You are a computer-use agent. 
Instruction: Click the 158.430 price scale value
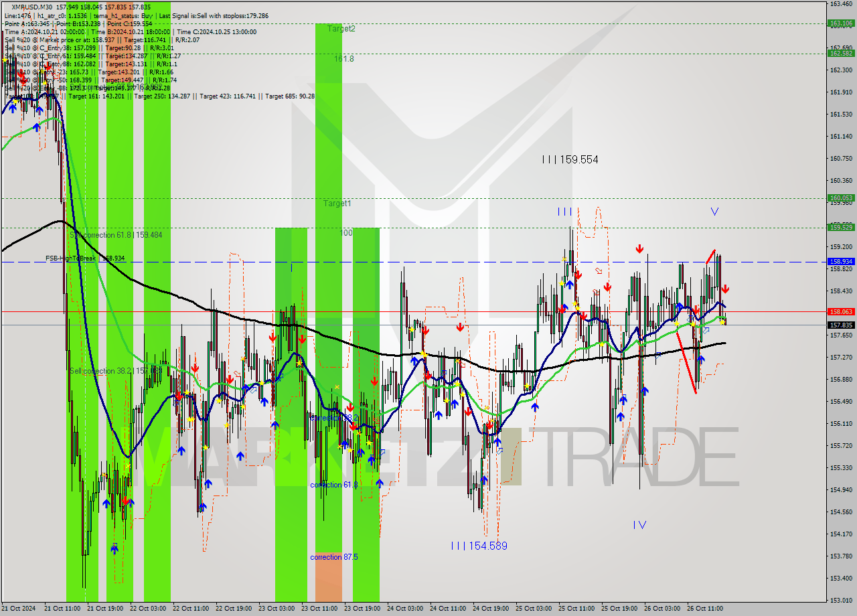[x=841, y=291]
